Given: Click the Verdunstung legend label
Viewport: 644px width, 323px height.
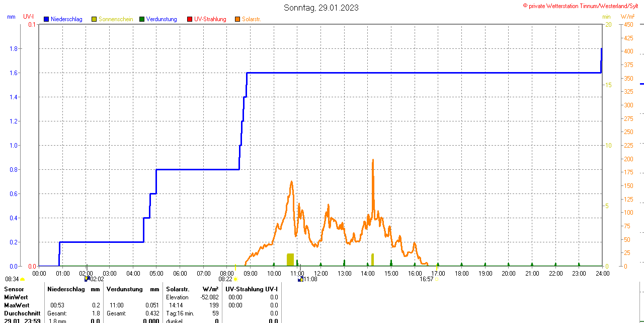Looking at the screenshot, I should coord(162,19).
